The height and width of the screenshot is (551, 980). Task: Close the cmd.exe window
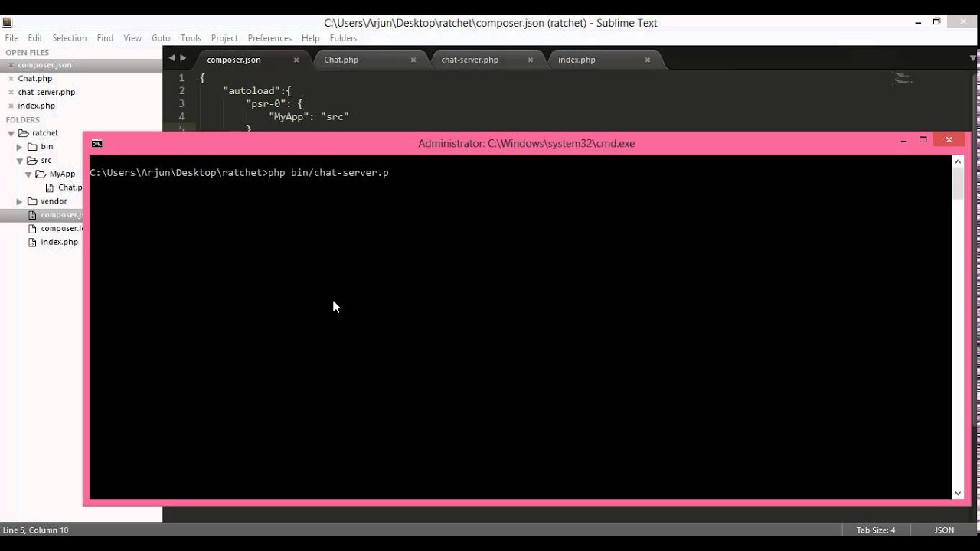point(949,140)
